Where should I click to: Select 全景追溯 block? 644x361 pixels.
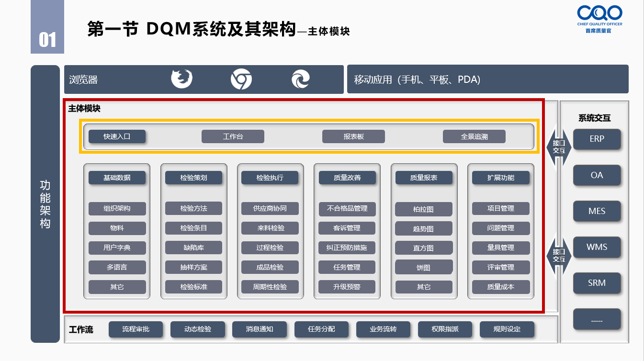[474, 136]
